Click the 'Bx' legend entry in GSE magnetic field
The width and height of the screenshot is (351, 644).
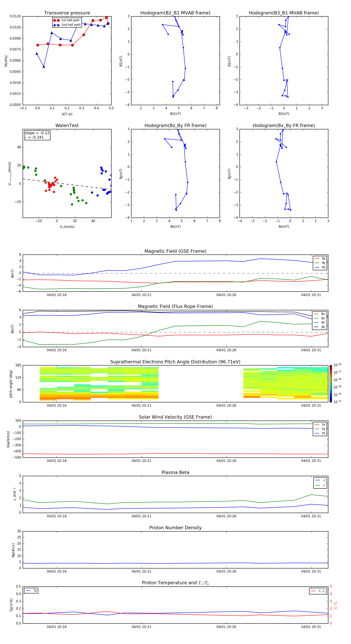320,259
